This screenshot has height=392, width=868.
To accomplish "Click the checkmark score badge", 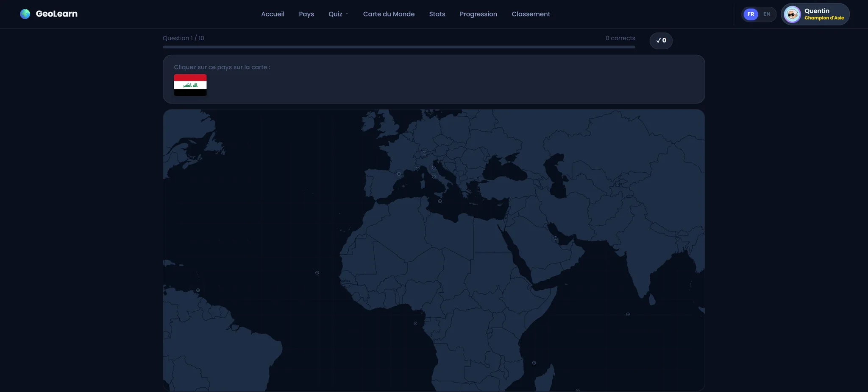I will tap(661, 41).
